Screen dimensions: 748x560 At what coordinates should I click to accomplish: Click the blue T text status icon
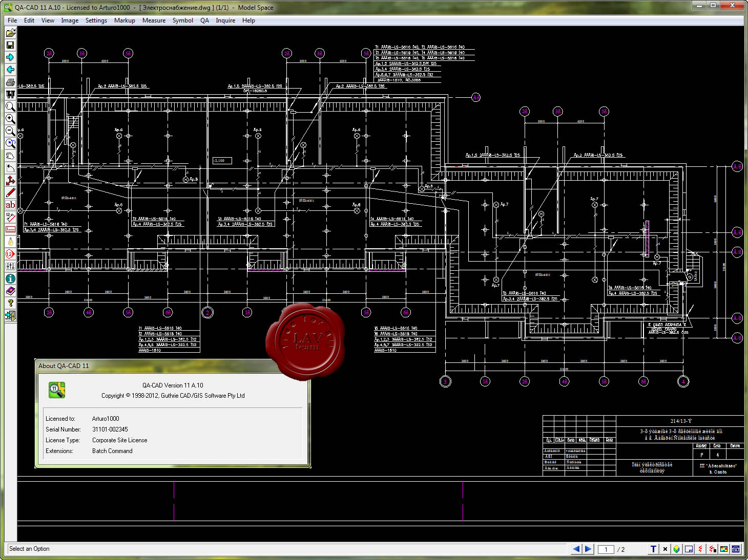point(653,549)
